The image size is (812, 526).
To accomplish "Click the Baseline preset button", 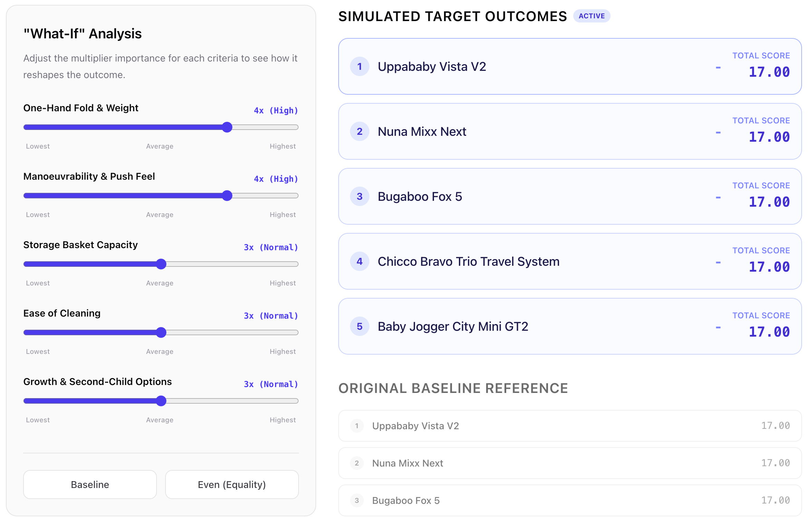I will 90,485.
